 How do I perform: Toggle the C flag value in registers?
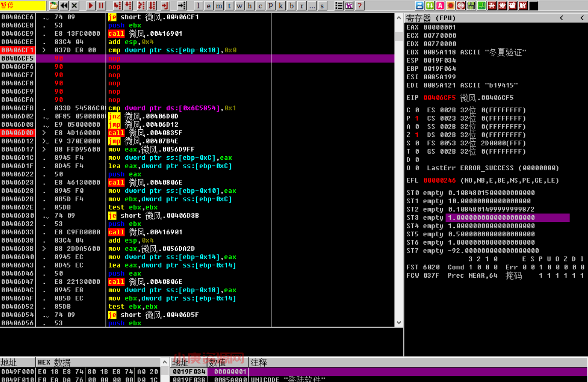tap(416, 110)
